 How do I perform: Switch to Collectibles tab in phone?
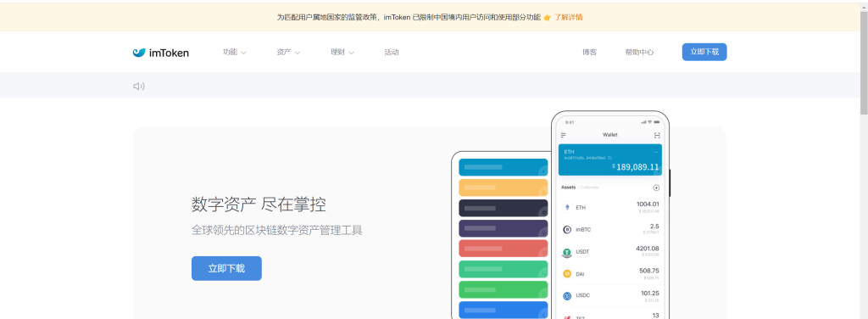point(590,187)
